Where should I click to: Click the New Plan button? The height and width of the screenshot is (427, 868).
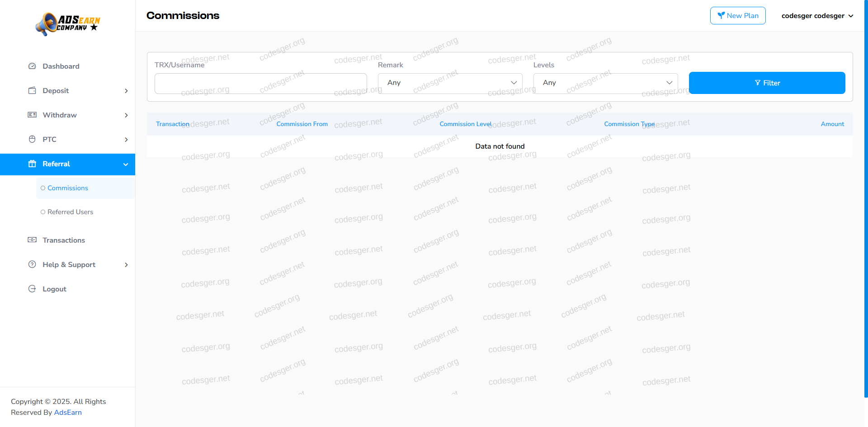click(x=737, y=16)
